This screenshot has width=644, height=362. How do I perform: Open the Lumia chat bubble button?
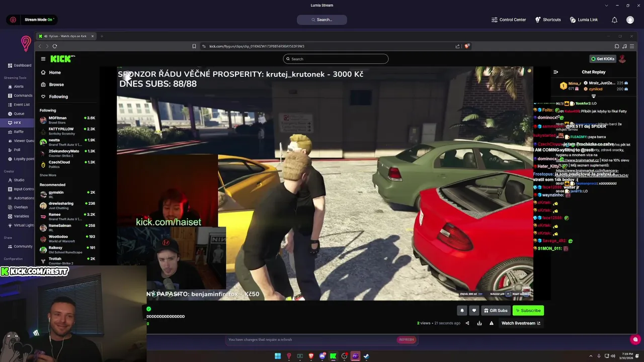click(x=635, y=340)
